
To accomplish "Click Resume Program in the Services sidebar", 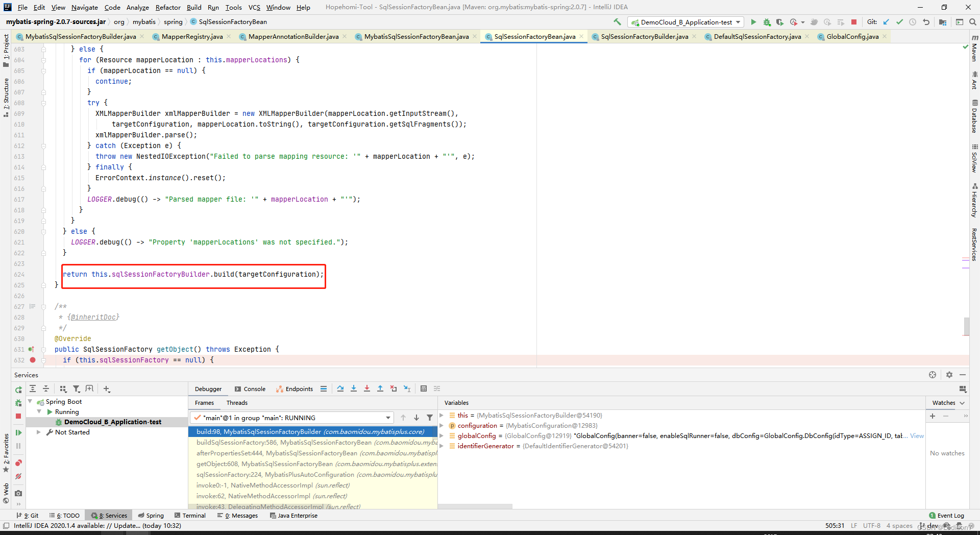I will click(18, 432).
